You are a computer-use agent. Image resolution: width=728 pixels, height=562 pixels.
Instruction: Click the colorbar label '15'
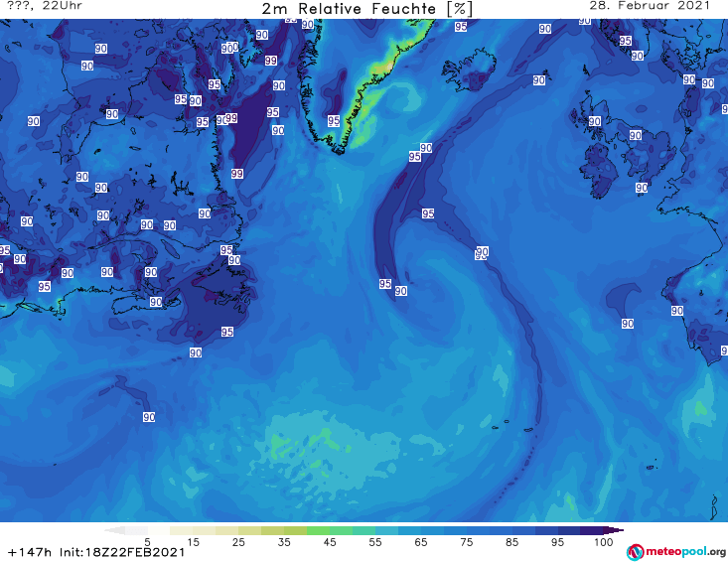pos(193,541)
